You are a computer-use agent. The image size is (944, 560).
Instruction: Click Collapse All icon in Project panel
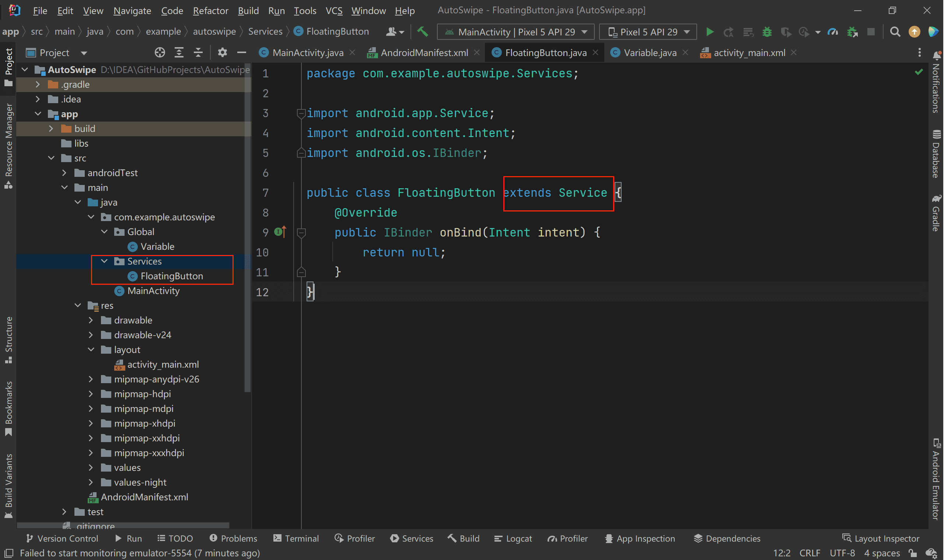point(198,53)
